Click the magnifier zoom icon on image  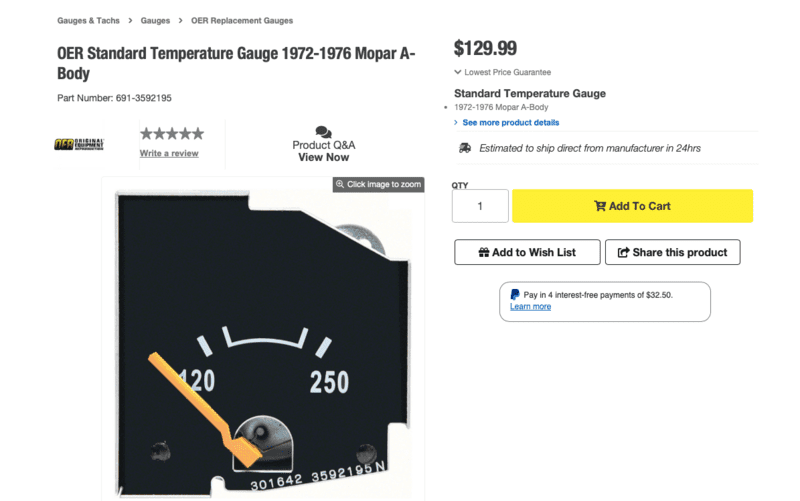(x=340, y=184)
